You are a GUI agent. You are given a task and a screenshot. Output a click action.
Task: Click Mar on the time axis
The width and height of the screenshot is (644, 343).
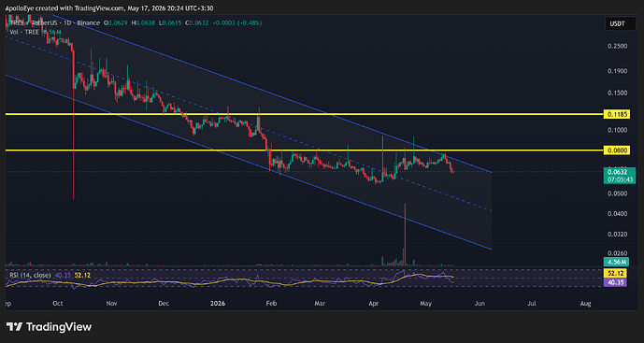[320, 304]
